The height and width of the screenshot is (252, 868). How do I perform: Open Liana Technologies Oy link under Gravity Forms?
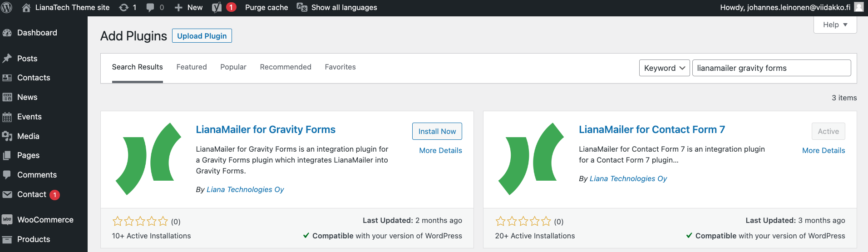tap(245, 189)
